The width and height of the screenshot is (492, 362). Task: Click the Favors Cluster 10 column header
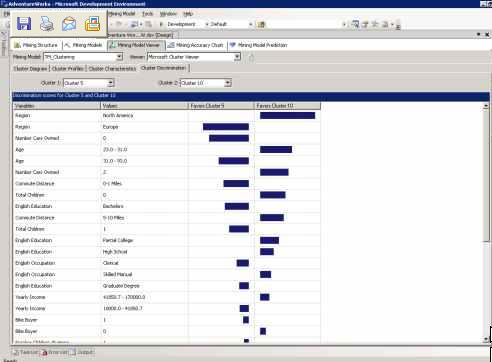[x=287, y=106]
